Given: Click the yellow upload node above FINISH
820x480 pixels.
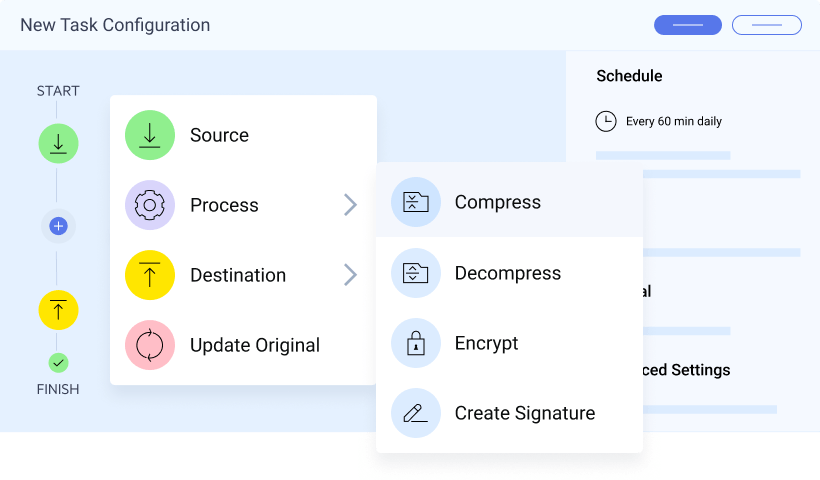Looking at the screenshot, I should (x=58, y=310).
